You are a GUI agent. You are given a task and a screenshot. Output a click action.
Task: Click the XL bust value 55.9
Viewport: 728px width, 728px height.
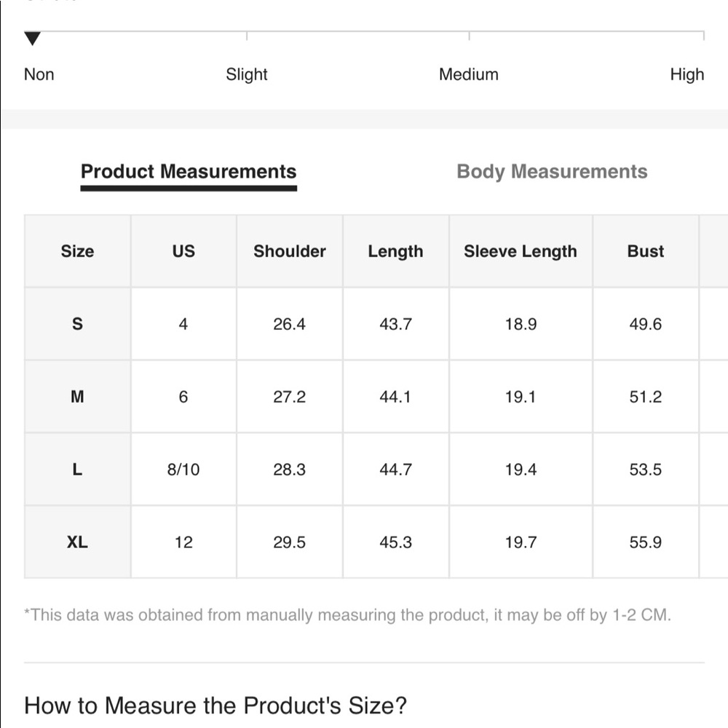tap(645, 542)
